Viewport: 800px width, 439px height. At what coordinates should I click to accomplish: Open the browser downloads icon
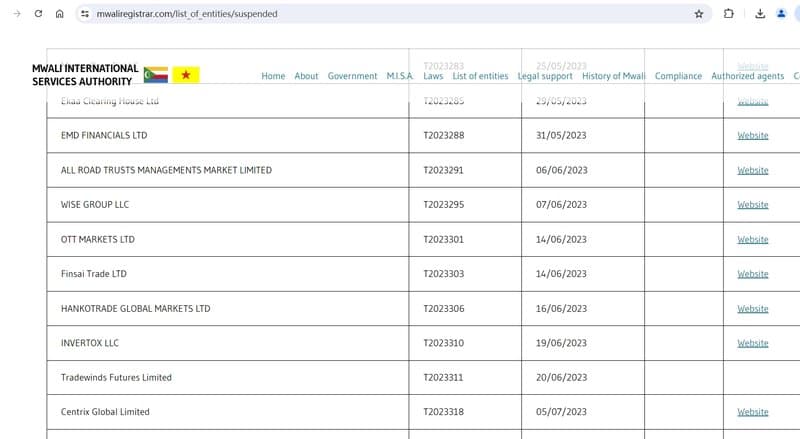[x=760, y=14]
